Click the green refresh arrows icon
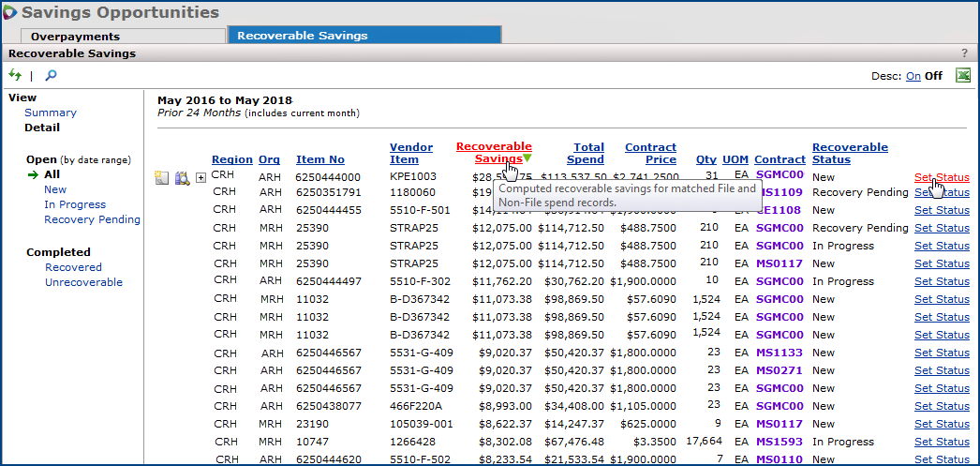This screenshot has width=980, height=466. click(x=15, y=75)
